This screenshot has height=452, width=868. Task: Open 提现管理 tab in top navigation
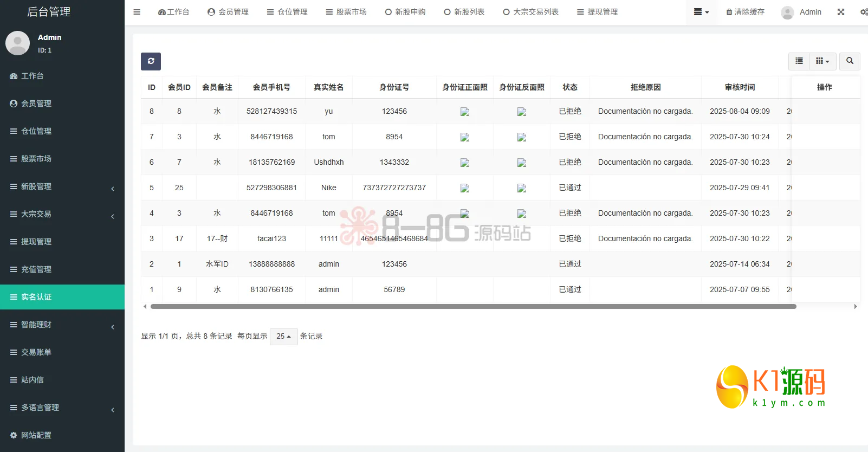click(597, 12)
